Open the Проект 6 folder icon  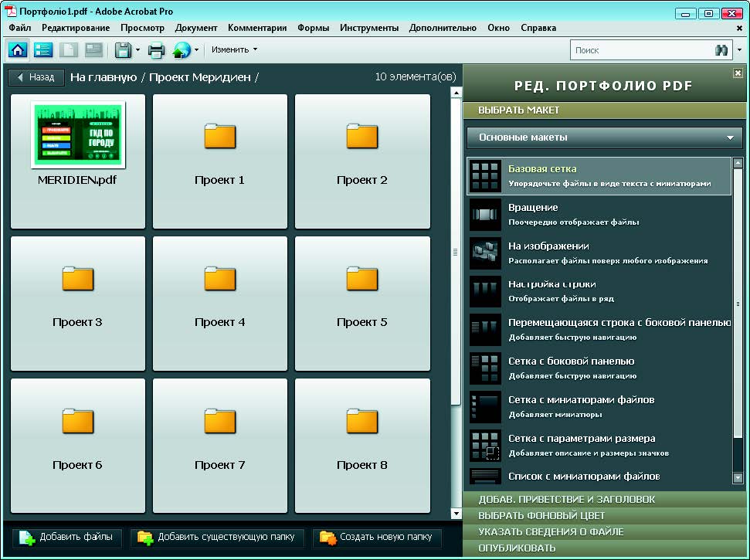pos(78,421)
